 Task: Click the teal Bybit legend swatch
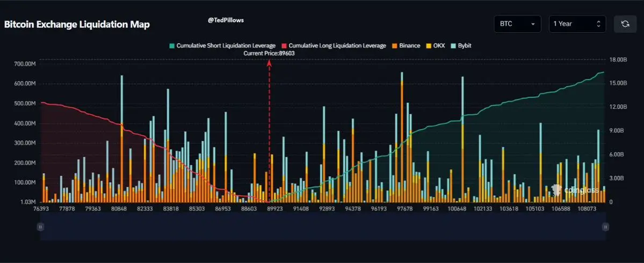(453, 46)
